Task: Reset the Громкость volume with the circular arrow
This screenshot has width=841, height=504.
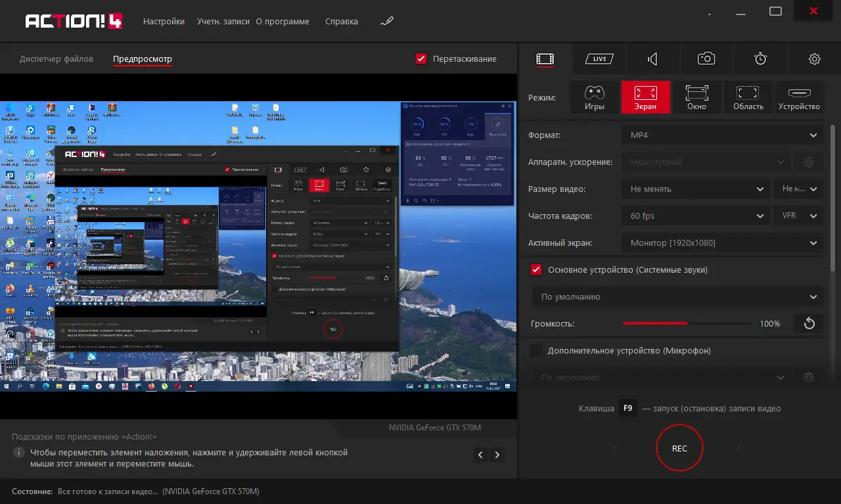Action: pos(809,323)
